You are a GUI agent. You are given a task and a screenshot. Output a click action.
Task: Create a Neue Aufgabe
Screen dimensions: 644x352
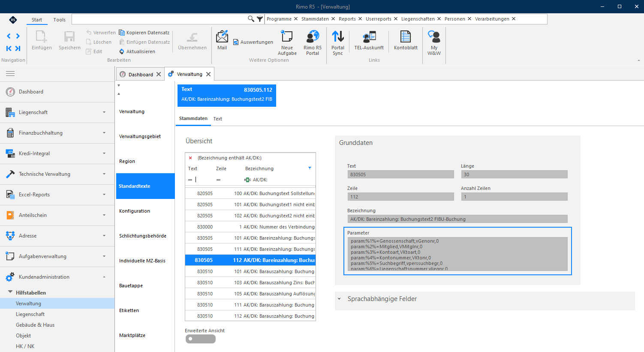tap(287, 37)
